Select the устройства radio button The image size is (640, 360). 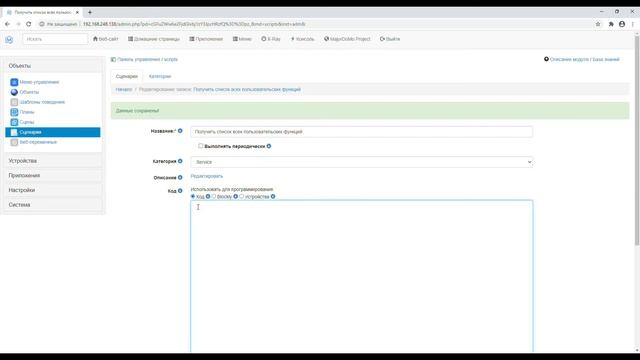[242, 196]
